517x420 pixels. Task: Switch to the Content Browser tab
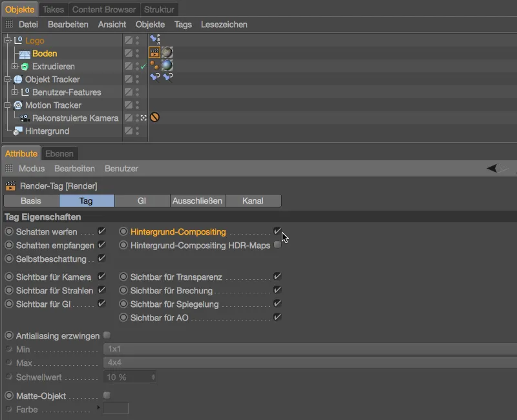click(104, 10)
